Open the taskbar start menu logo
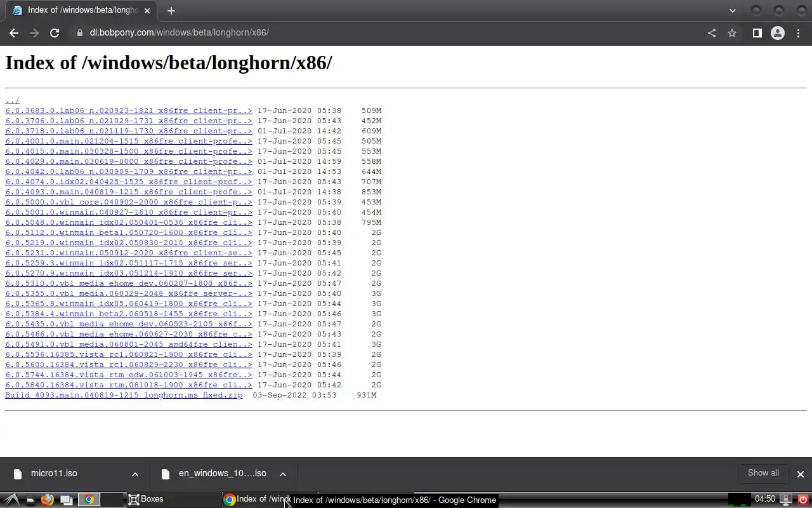Viewport: 812px width, 508px height. tap(11, 500)
